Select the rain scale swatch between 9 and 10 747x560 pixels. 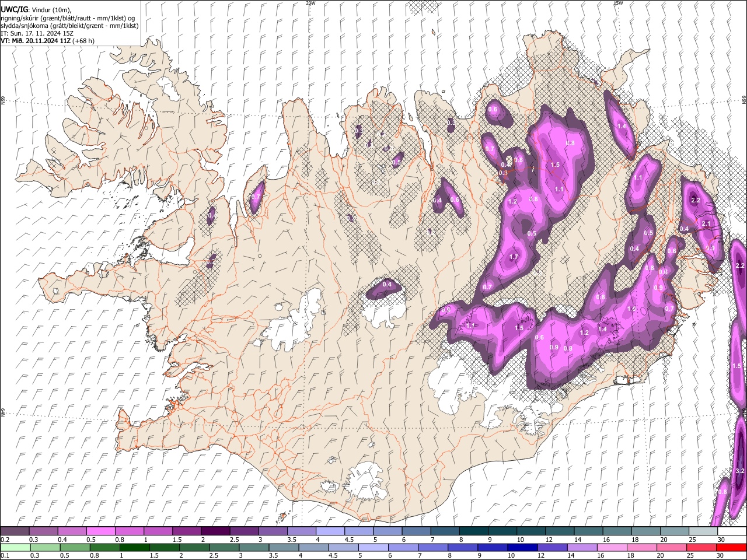[x=493, y=547]
